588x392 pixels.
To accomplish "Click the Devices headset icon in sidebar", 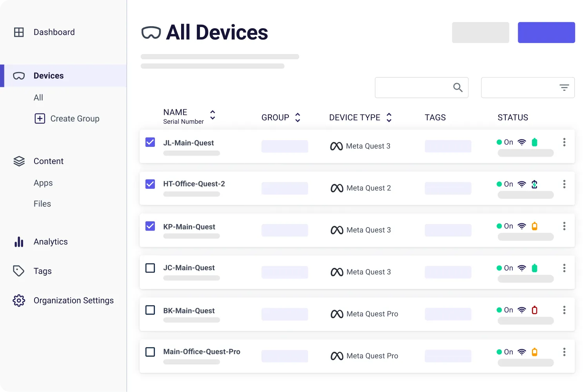I will pos(19,76).
